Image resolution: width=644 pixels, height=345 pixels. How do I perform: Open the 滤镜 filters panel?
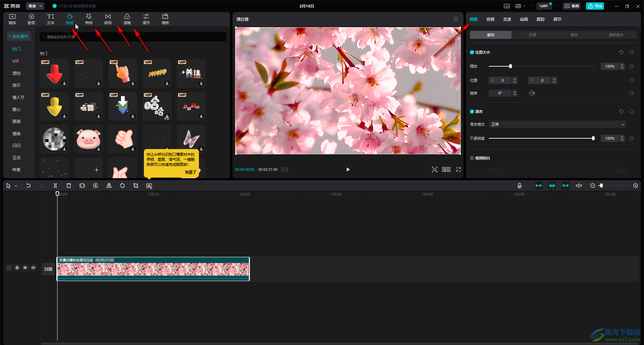coord(127,19)
